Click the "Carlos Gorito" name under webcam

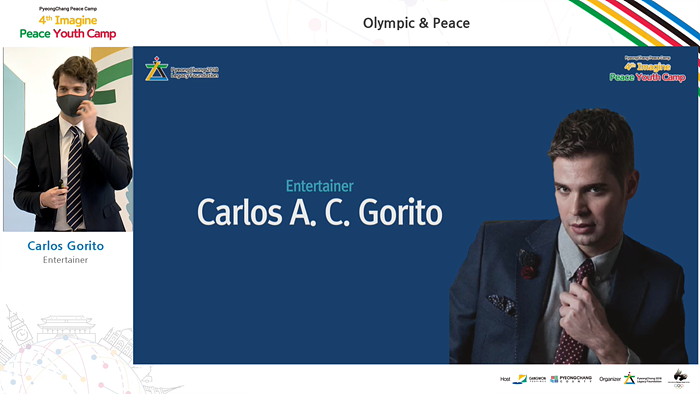tap(66, 246)
